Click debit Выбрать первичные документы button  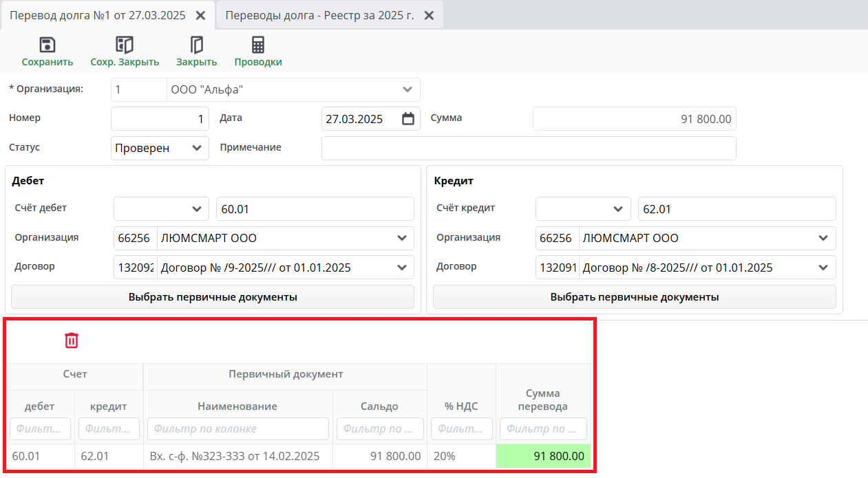[x=213, y=297]
